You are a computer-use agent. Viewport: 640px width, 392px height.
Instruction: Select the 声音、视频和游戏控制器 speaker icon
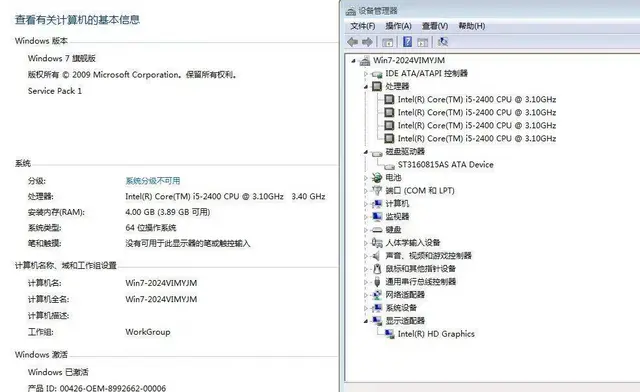pos(376,256)
